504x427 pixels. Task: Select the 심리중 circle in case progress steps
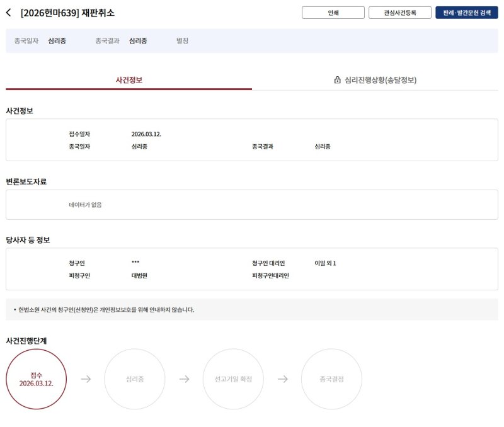pos(135,379)
